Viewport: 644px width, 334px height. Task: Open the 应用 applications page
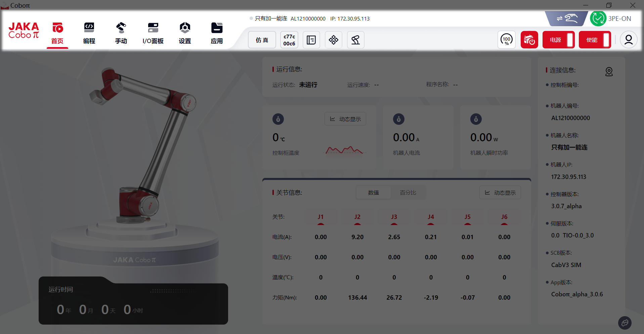pos(217,33)
